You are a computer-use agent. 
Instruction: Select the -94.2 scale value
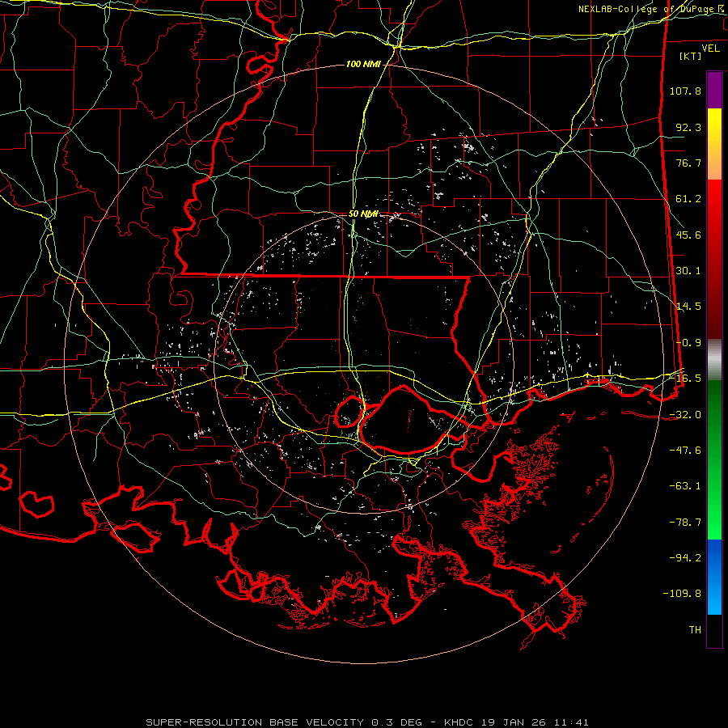pyautogui.click(x=685, y=557)
